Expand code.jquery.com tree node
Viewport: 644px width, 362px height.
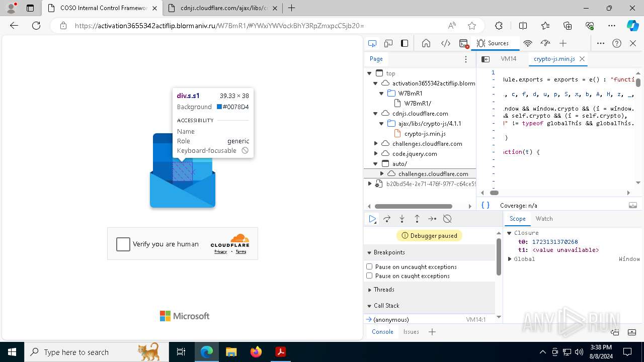click(x=375, y=154)
